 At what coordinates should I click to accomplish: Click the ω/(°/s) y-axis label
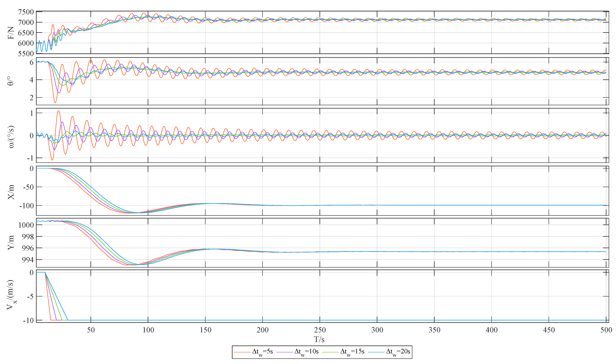11,137
